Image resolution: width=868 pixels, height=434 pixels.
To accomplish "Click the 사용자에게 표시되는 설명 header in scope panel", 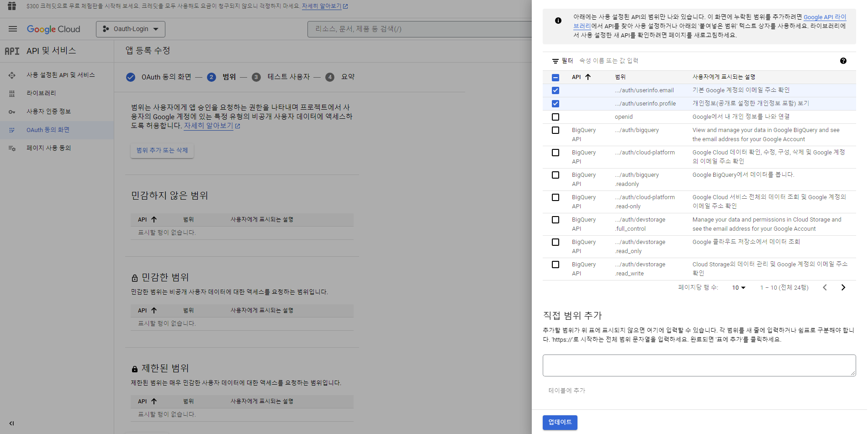I will 724,77.
